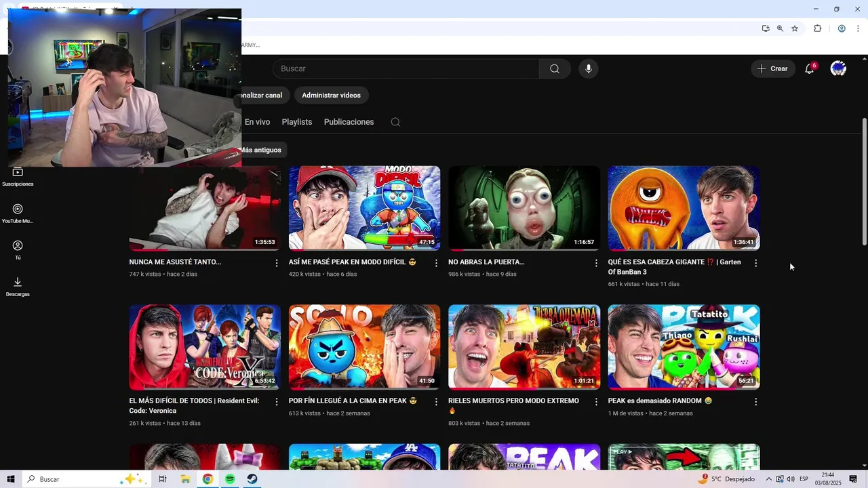This screenshot has height=488, width=868.
Task: Open the Windows notification center
Action: coord(853,479)
